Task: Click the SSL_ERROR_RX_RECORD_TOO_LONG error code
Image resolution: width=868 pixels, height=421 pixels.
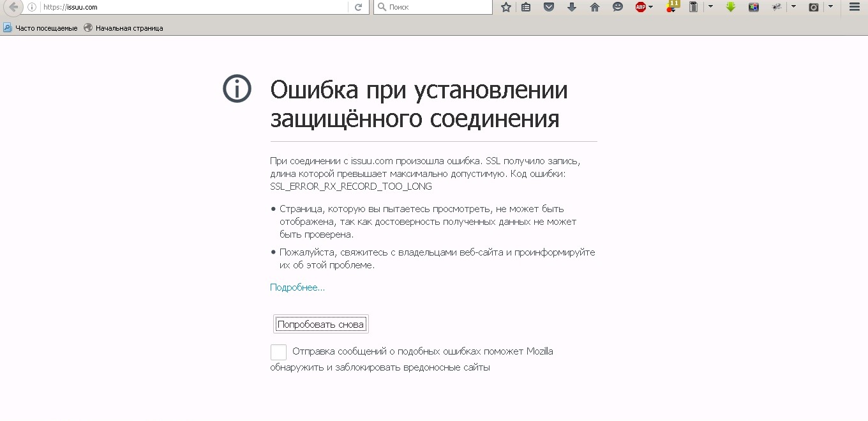Action: click(x=351, y=187)
